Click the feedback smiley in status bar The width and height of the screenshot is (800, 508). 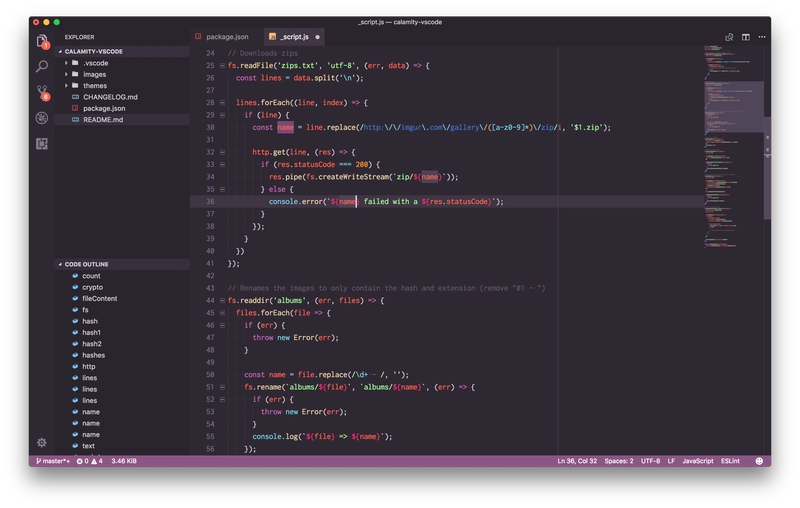[x=759, y=461]
